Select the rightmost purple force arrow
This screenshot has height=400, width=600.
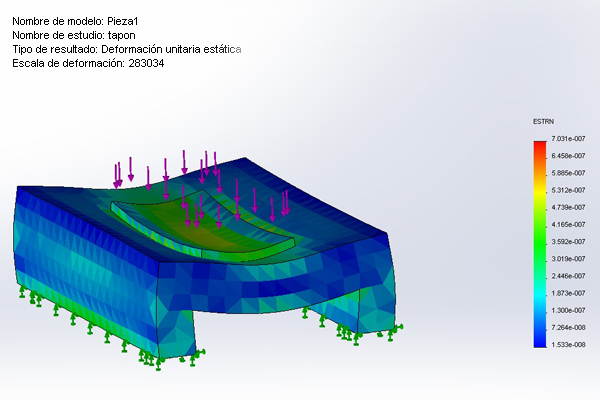pyautogui.click(x=286, y=203)
